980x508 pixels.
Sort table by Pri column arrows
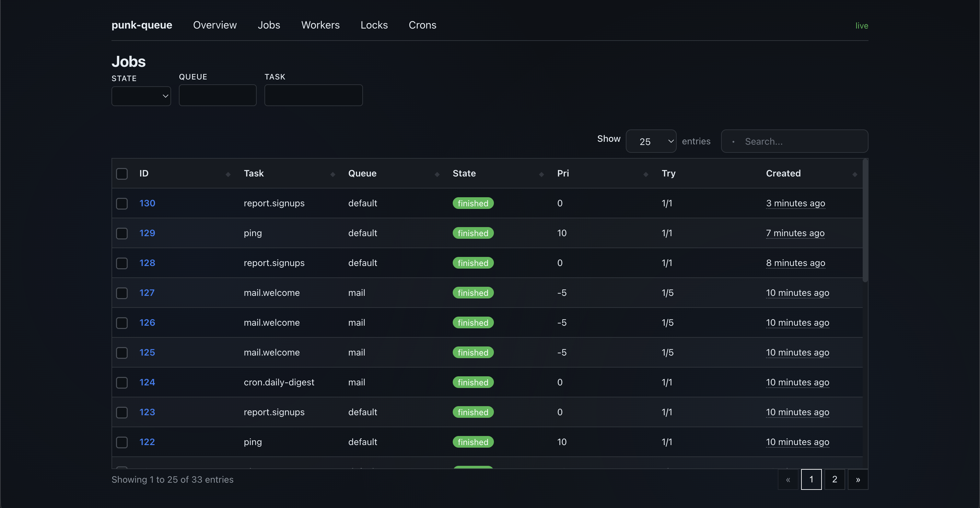click(646, 174)
